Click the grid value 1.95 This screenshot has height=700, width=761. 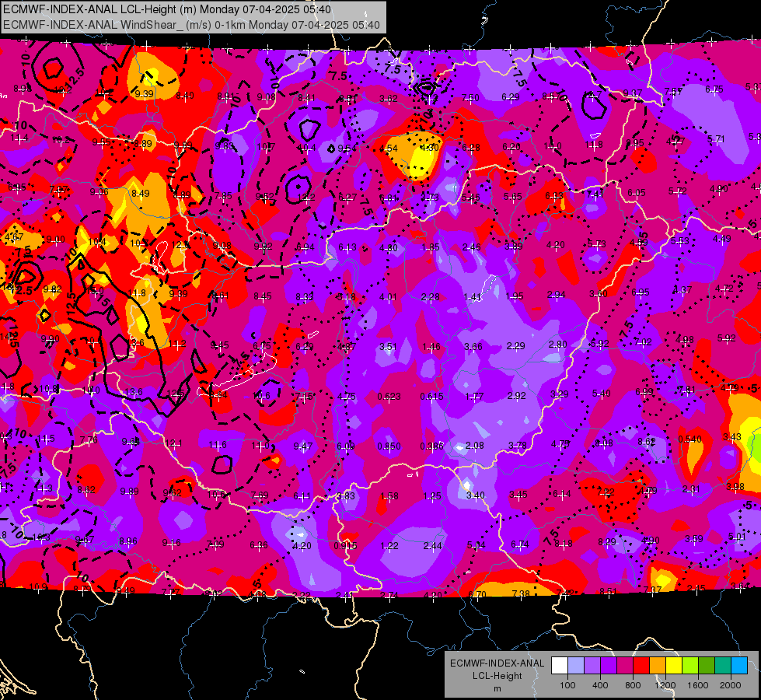pos(515,296)
